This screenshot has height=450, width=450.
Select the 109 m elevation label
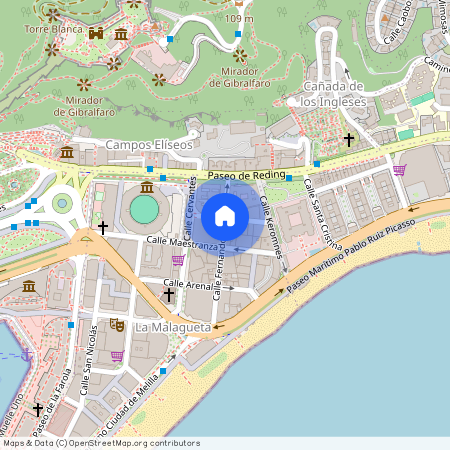(x=239, y=19)
